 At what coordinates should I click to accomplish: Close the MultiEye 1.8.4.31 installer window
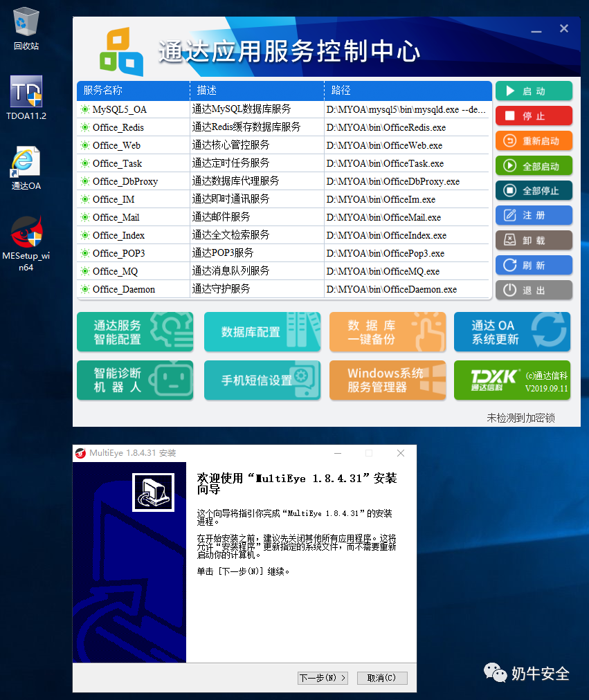[x=401, y=453]
